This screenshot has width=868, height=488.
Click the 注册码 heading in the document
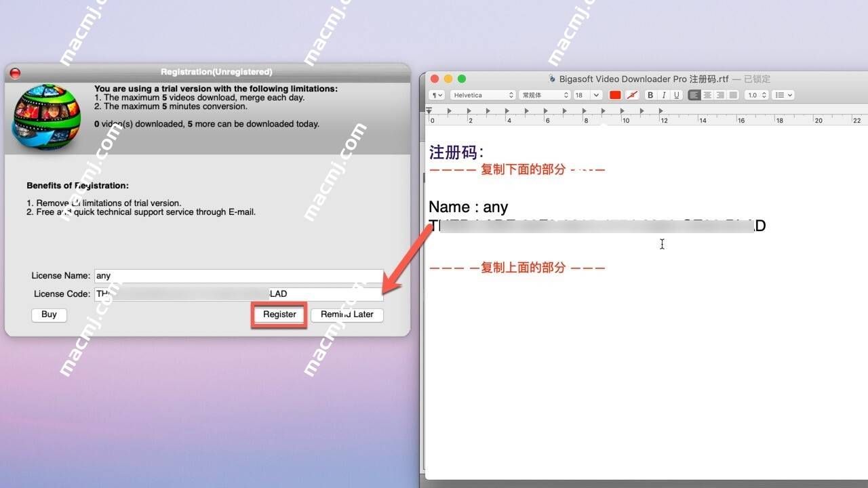point(456,152)
